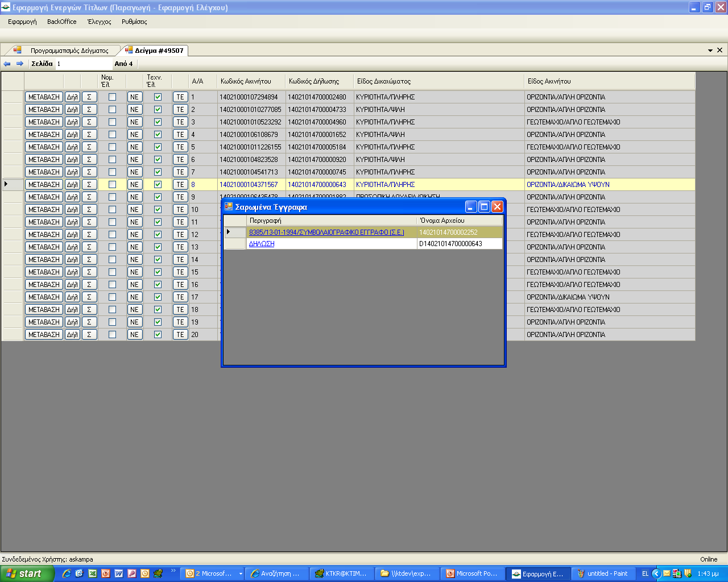Click TE button in row 12
This screenshot has height=582, width=728.
tap(180, 235)
